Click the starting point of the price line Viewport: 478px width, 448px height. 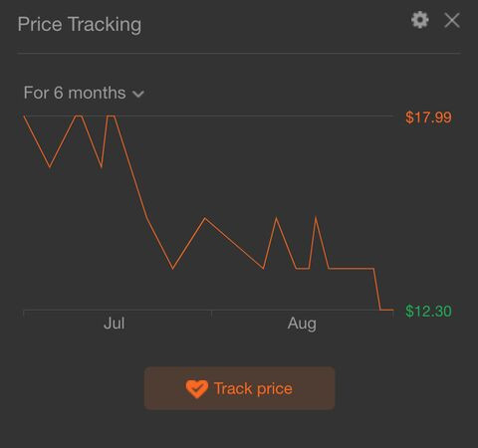click(x=24, y=116)
